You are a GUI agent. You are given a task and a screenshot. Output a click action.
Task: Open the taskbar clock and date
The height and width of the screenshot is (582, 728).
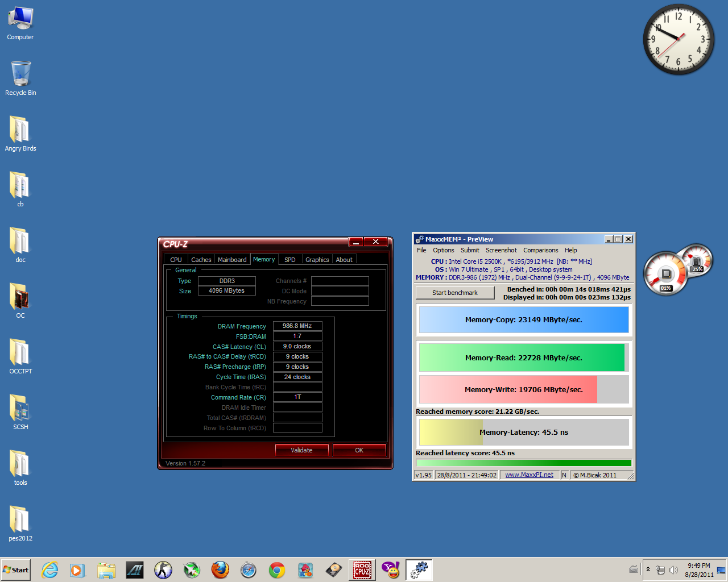(x=699, y=570)
